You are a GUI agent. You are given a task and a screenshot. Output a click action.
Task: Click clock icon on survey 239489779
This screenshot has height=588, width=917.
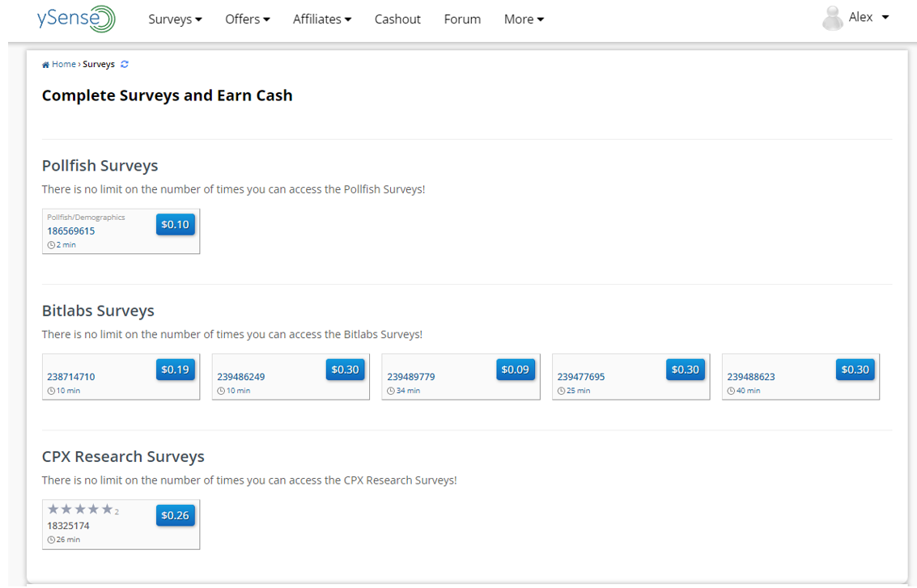click(391, 391)
